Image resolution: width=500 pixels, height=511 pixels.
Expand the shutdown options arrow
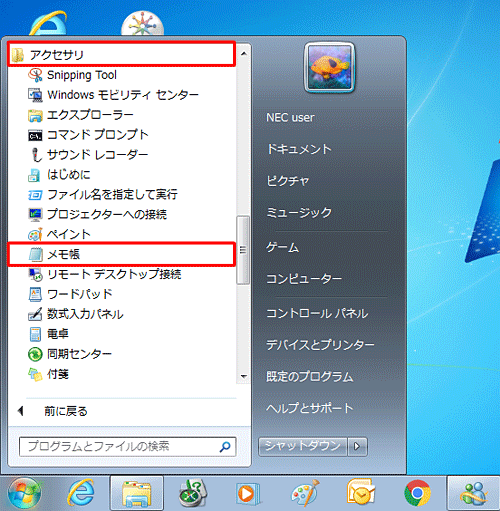357,446
